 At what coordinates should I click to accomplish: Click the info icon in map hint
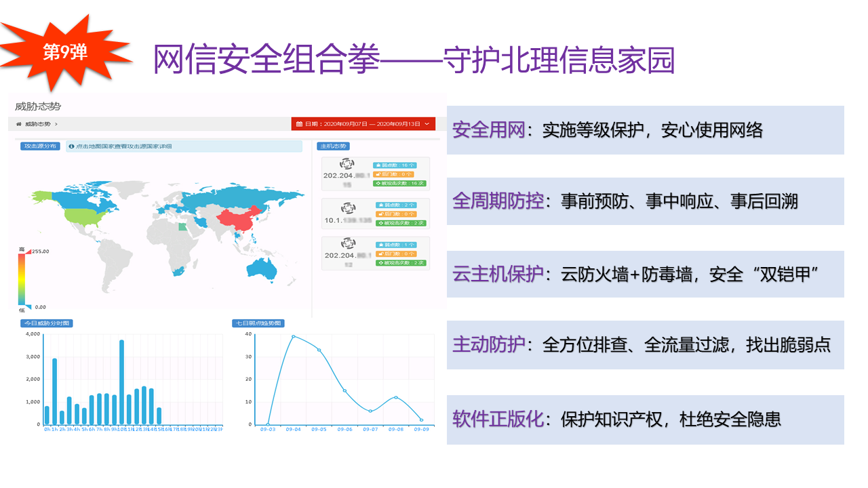[72, 146]
